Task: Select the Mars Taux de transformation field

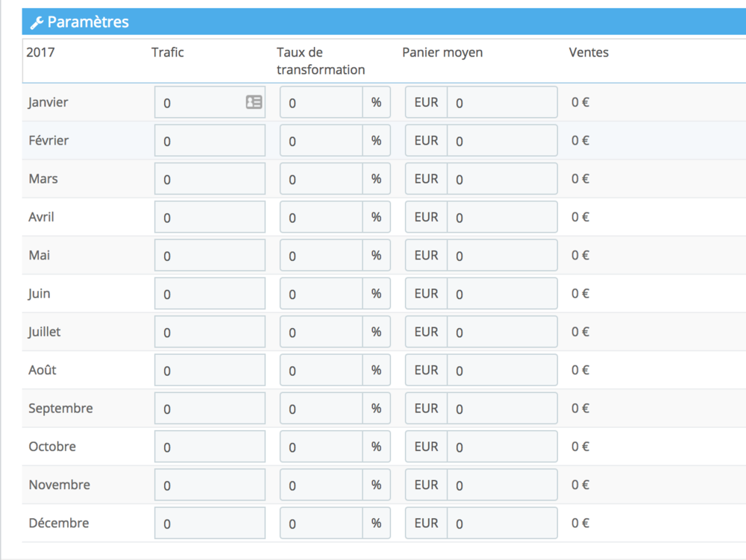Action: 322,179
